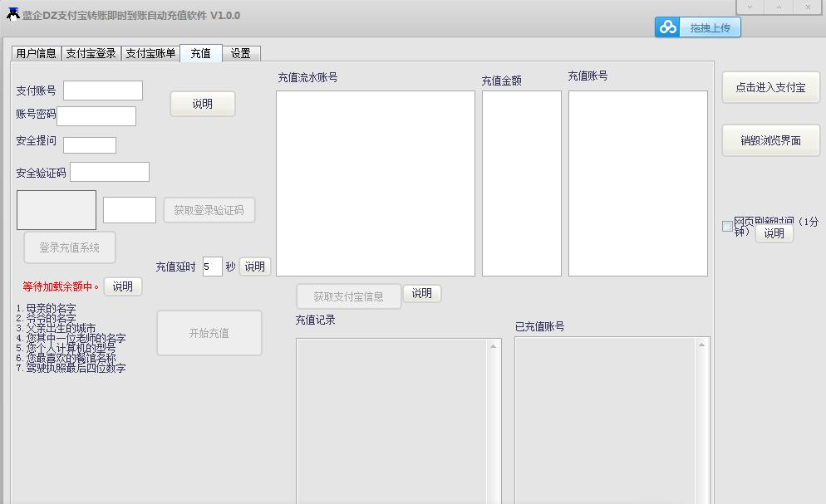Click the security question 1. 母亲的名字
Viewport: 826px width, 504px height.
[46, 308]
